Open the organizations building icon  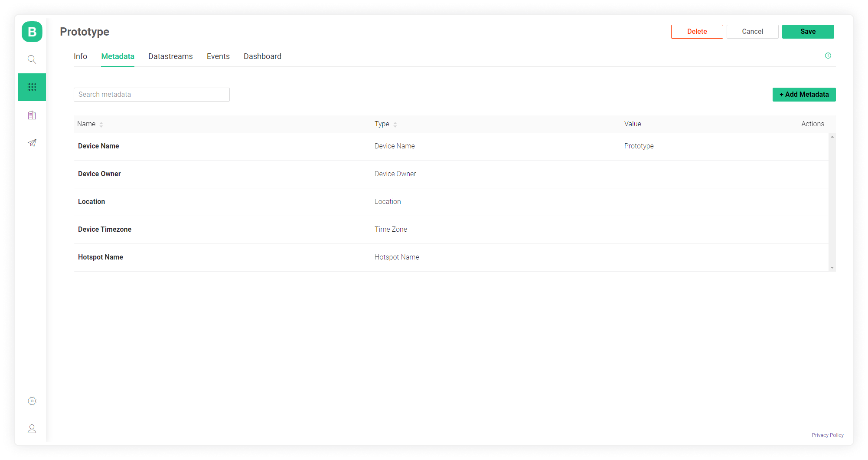pos(32,115)
